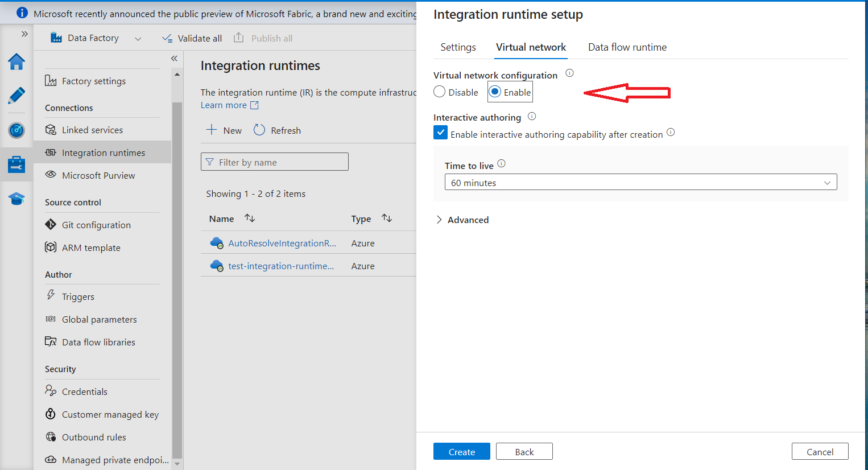Click the Create button
This screenshot has width=868, height=470.
pos(461,451)
